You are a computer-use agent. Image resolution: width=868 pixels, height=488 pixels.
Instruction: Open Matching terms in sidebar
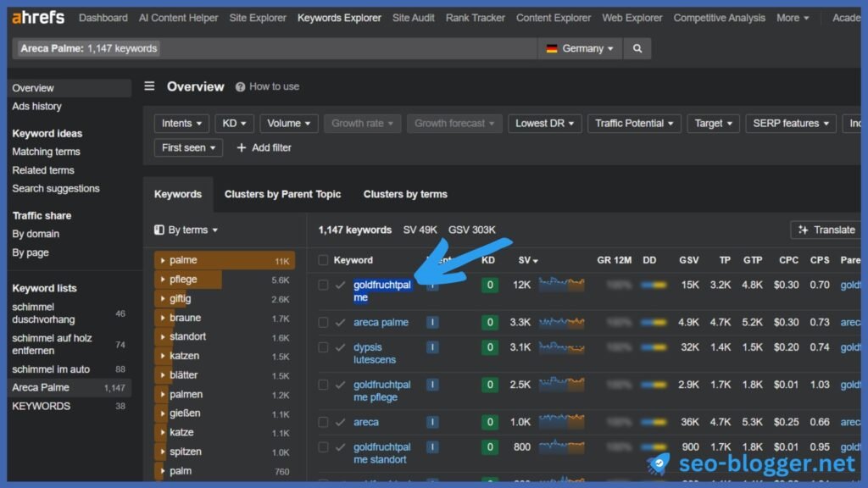click(x=46, y=152)
